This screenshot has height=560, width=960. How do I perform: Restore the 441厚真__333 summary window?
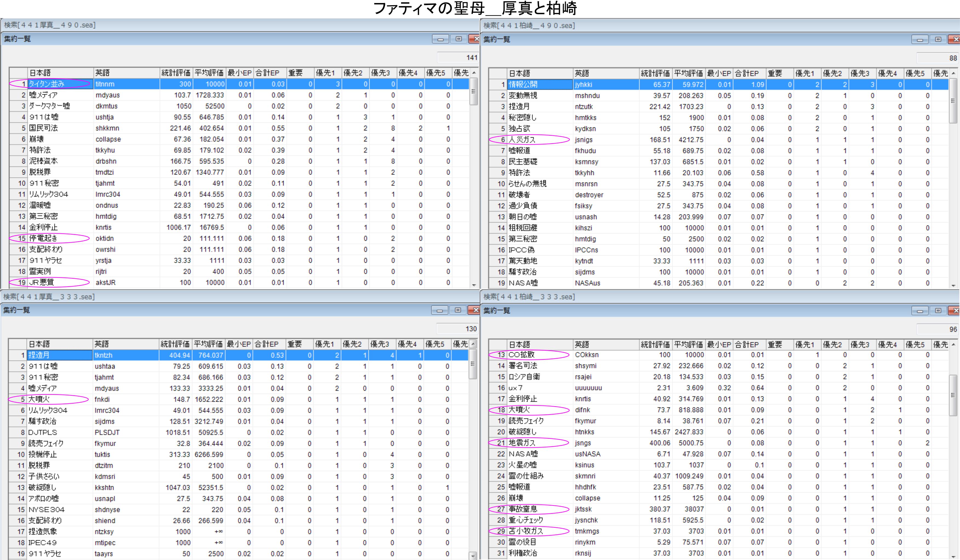[x=458, y=310]
